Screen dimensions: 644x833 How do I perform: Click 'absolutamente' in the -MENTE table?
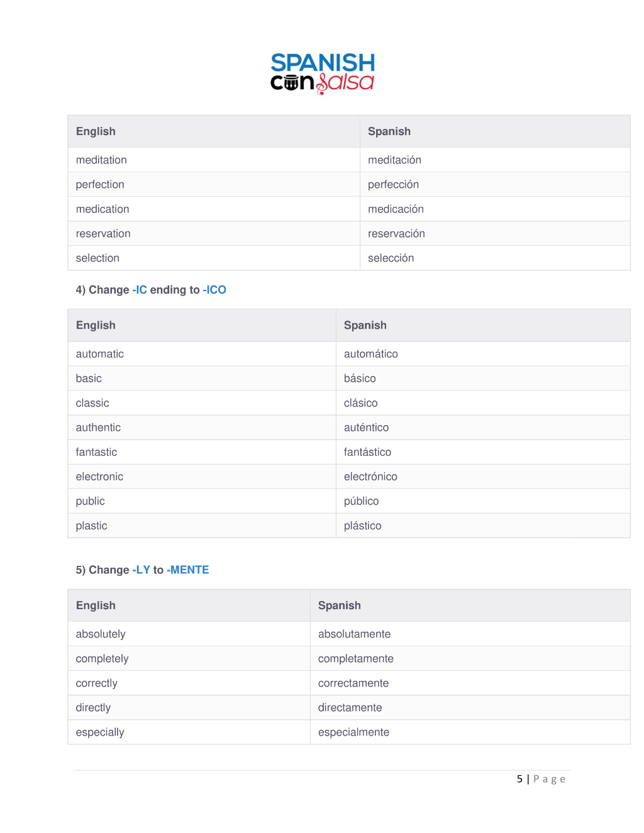pos(354,634)
